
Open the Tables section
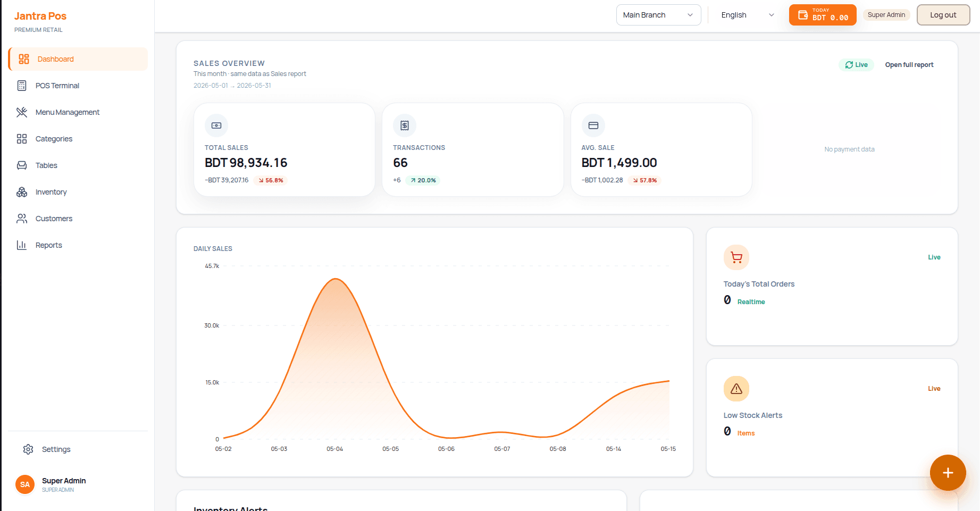[x=78, y=165]
